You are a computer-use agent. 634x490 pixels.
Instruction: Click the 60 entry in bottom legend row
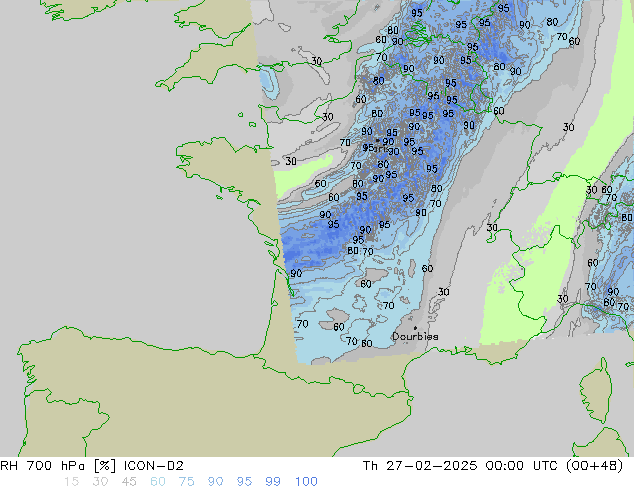tap(158, 482)
